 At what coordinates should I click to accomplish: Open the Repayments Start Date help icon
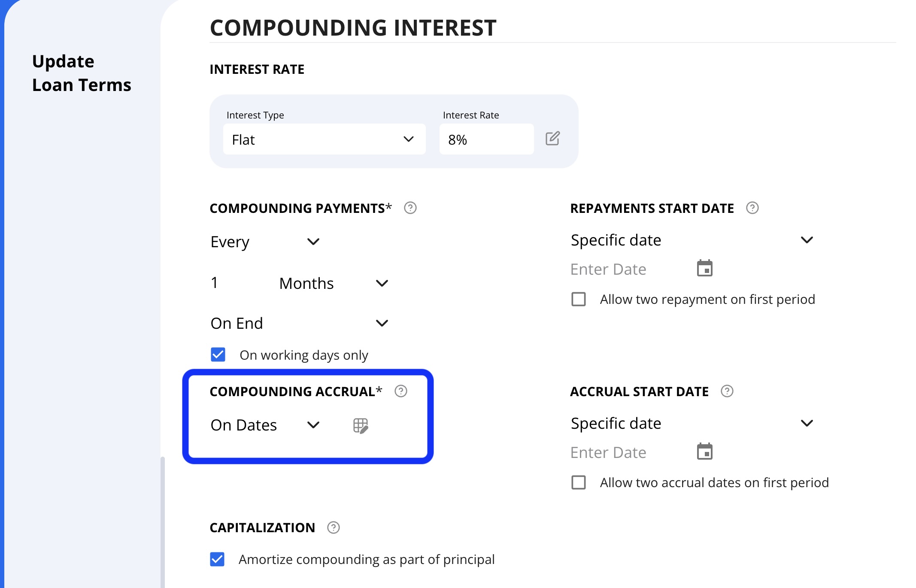(752, 208)
